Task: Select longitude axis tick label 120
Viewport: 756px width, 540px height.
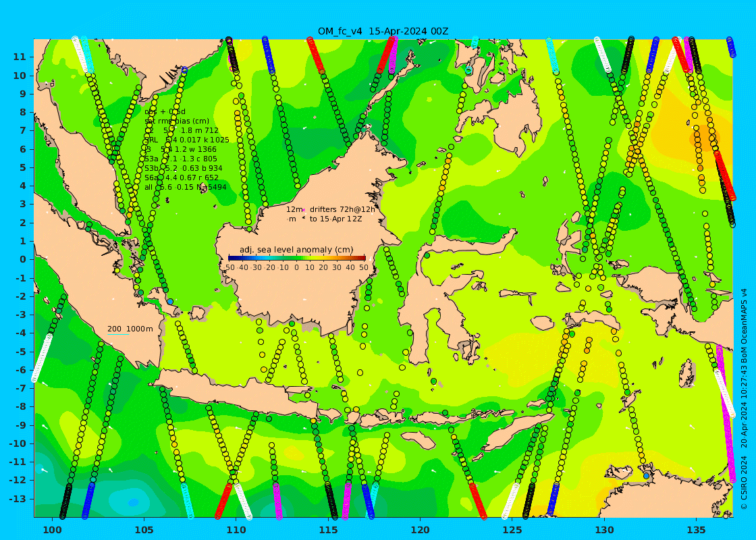Action: [x=420, y=531]
